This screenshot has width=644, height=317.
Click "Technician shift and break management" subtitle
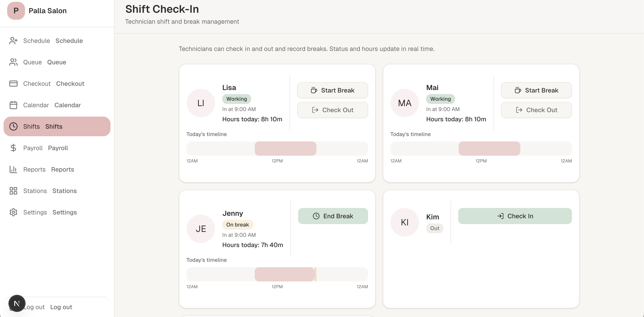(x=182, y=22)
